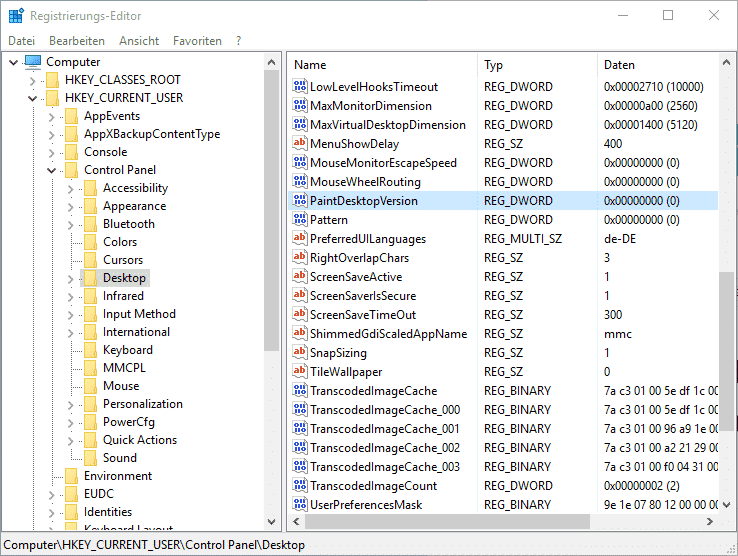Screen dimensions: 738x556
Task: Click the DWORD icon next to LowLevelHooksTimeout
Action: coord(300,87)
